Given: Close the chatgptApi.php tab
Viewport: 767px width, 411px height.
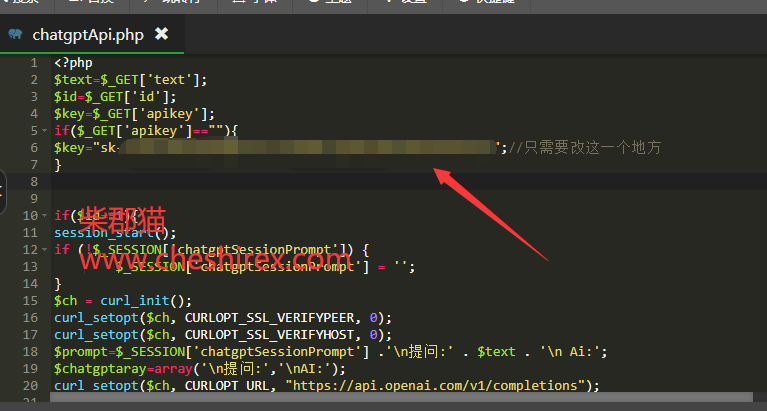Looking at the screenshot, I should 161,34.
